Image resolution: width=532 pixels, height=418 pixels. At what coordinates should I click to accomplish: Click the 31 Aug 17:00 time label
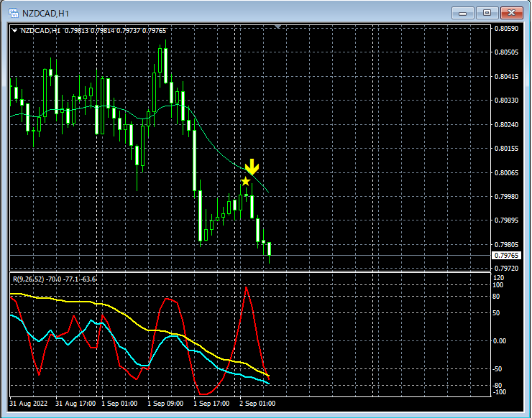(x=75, y=404)
